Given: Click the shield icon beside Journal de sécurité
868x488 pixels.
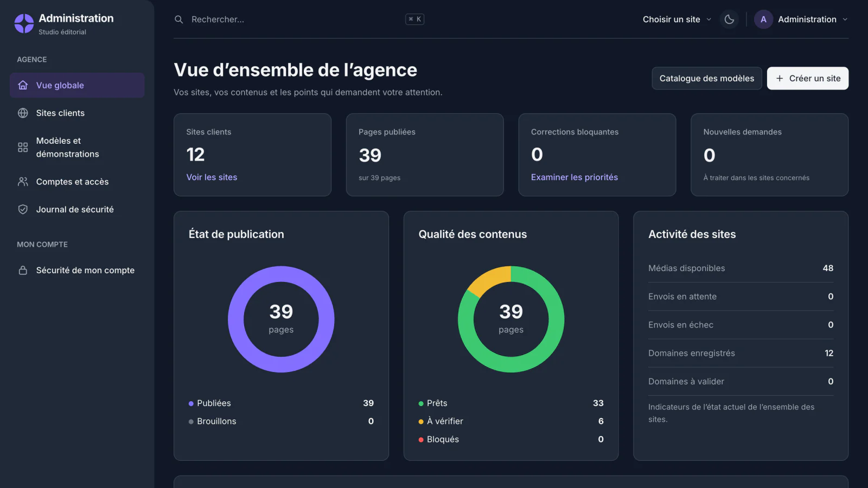Looking at the screenshot, I should coord(23,209).
